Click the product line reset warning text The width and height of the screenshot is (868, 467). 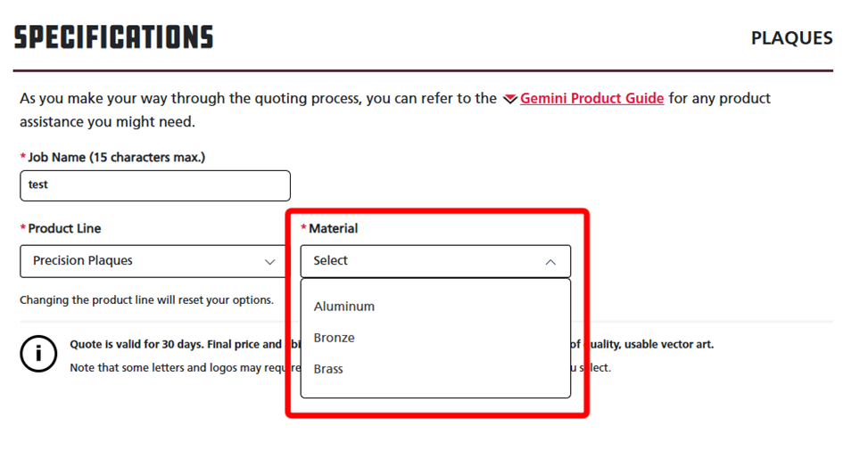pyautogui.click(x=146, y=300)
